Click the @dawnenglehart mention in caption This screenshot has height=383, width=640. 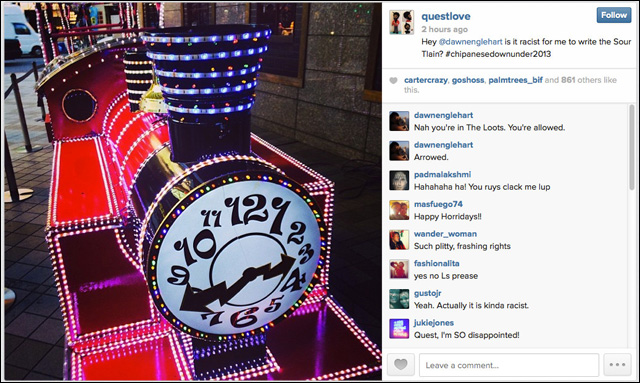pos(470,42)
